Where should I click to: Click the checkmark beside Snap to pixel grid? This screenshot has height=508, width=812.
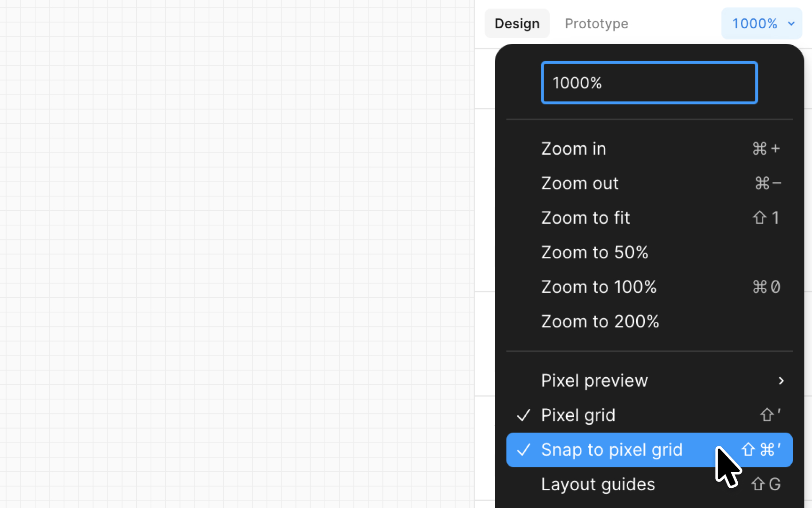(523, 450)
